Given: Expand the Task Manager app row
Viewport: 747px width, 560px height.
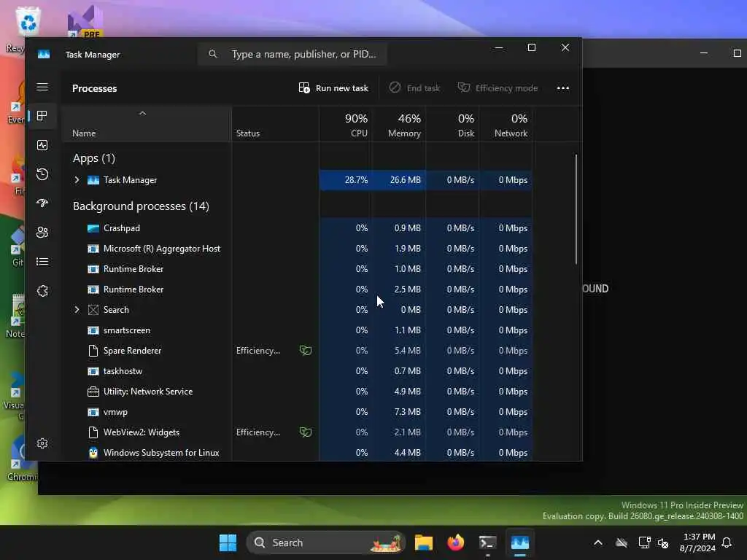Looking at the screenshot, I should [77, 180].
